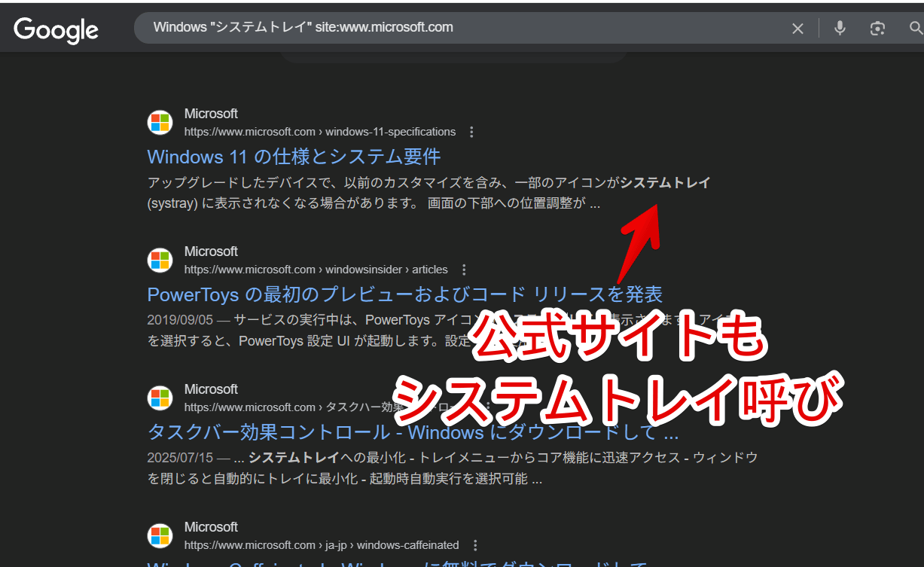Viewport: 924px width, 567px height.
Task: Open the "PowerToys の最初のプレビューおよびコード リリースを発表" result
Action: point(405,294)
